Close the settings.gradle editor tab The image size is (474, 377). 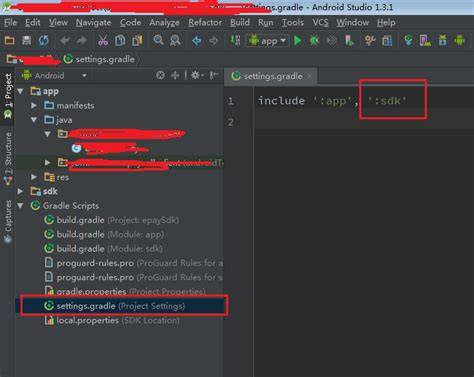tap(310, 76)
